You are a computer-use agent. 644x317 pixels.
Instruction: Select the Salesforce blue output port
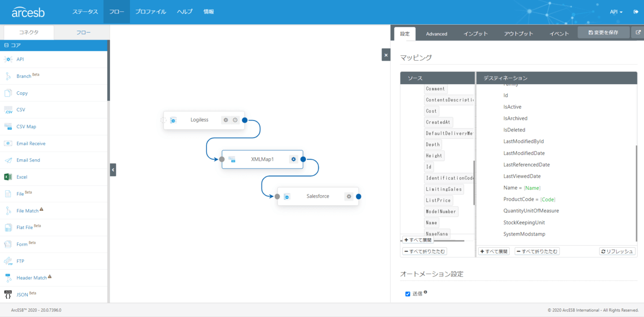click(358, 196)
